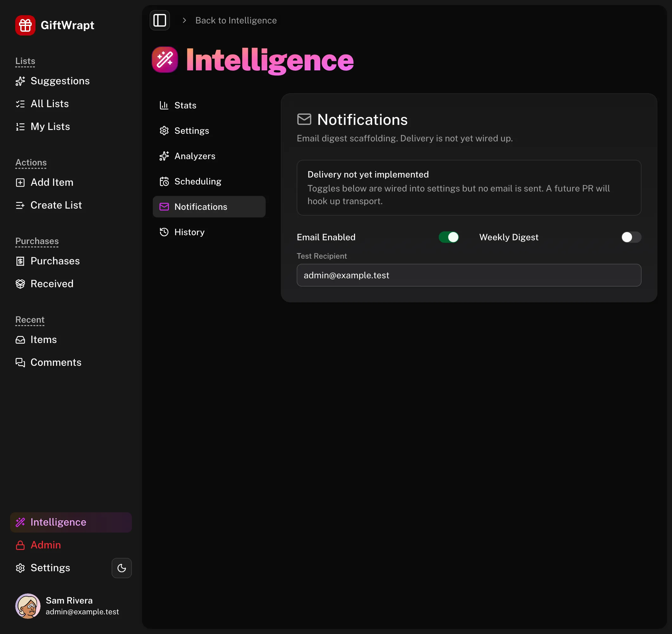Viewport: 672px width, 634px height.
Task: Turn off the Email Enabled switch
Action: coord(449,237)
